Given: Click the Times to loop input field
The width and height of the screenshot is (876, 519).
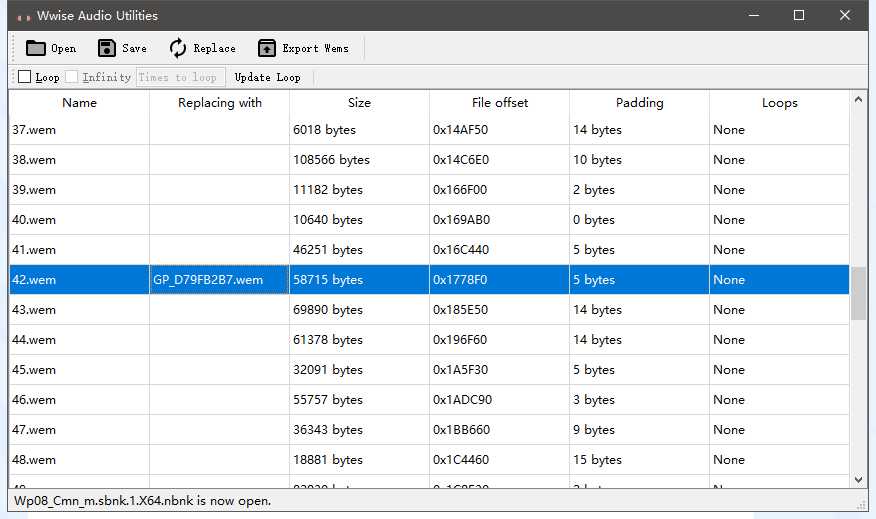Looking at the screenshot, I should (x=180, y=77).
